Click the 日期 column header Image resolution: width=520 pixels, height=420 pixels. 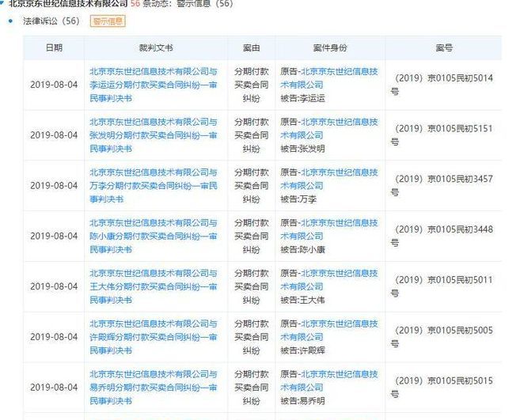[54, 47]
